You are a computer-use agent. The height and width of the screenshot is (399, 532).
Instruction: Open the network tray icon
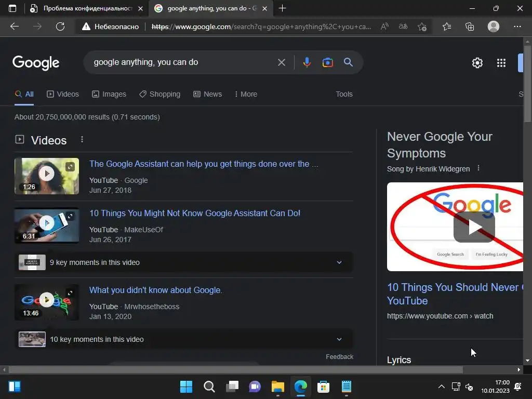[x=456, y=387]
